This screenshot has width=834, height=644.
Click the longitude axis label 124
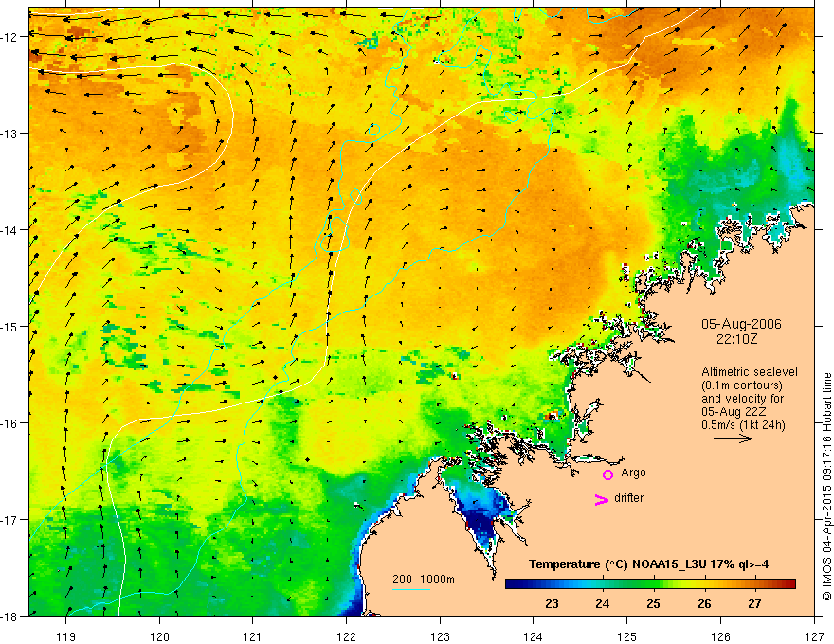(x=533, y=636)
